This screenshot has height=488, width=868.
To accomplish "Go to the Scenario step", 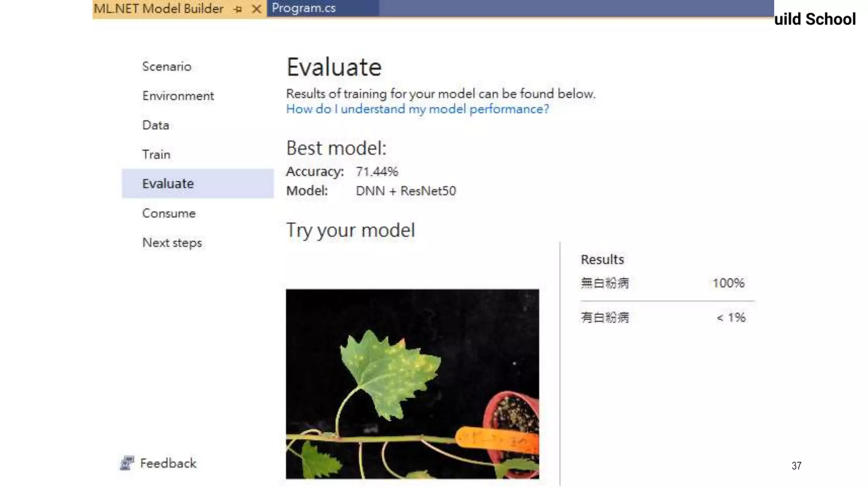I will (167, 67).
